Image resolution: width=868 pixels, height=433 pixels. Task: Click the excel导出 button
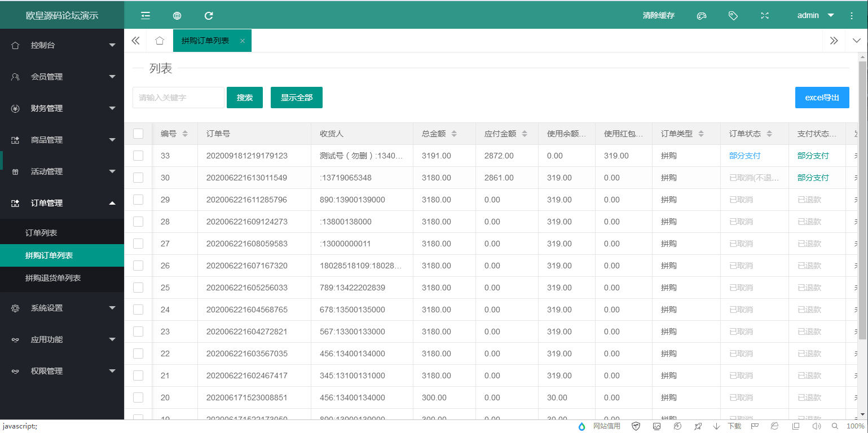(822, 98)
